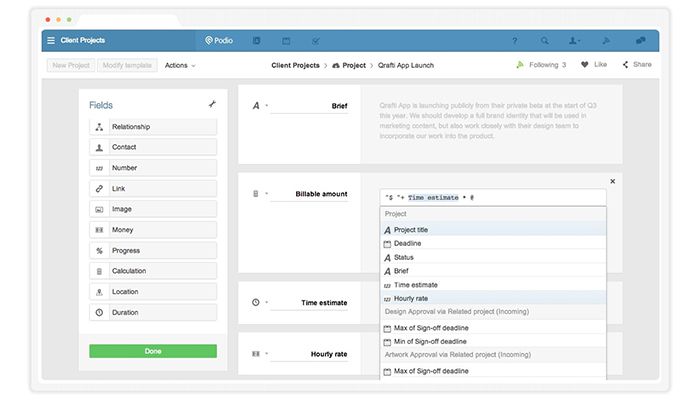Toggle Following status for this project
The image size is (700, 400).
coord(541,65)
